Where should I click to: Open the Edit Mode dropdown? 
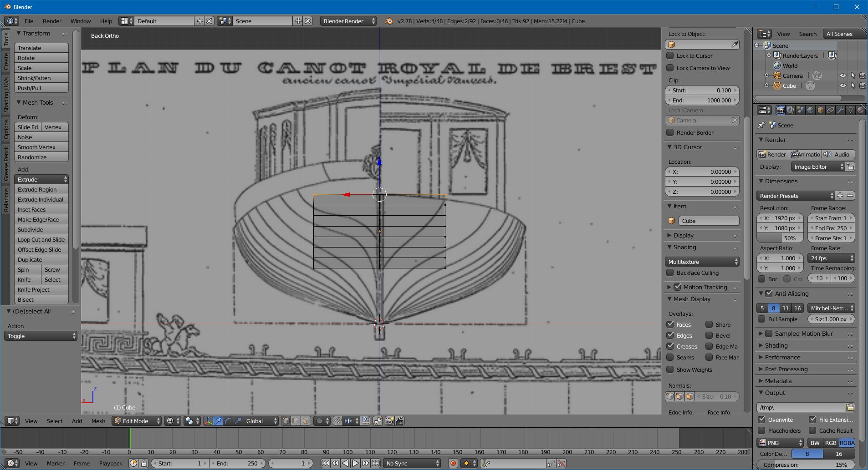(137, 421)
